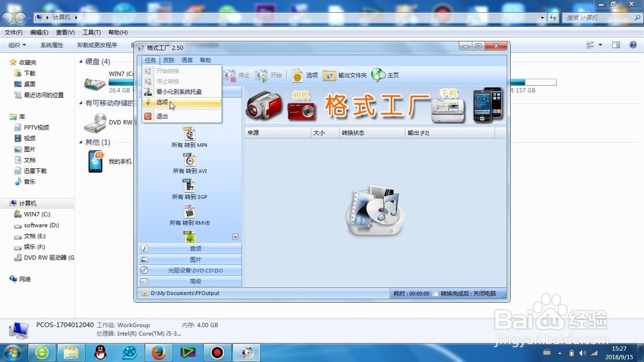
Task: Toggle 转换完成后:关闭电脑 checkbox
Action: click(436, 293)
